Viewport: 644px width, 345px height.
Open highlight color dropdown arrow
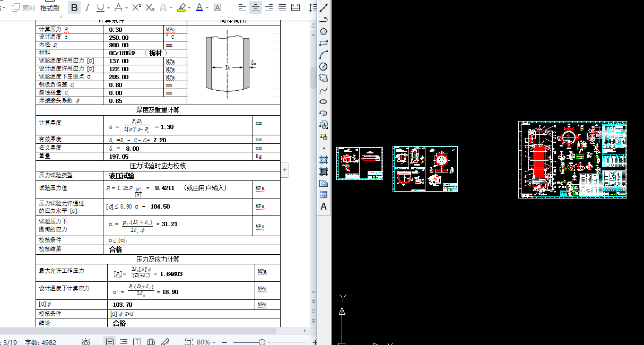[189, 7]
